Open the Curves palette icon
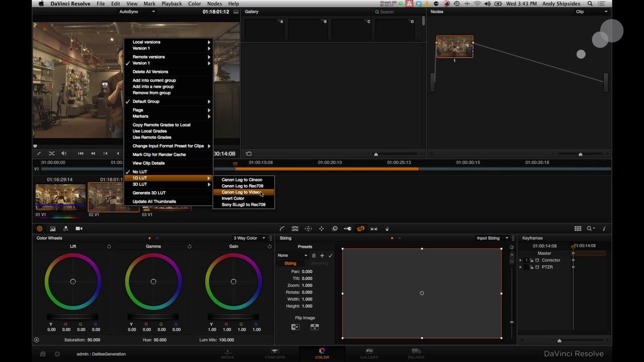The image size is (644, 362). [282, 229]
